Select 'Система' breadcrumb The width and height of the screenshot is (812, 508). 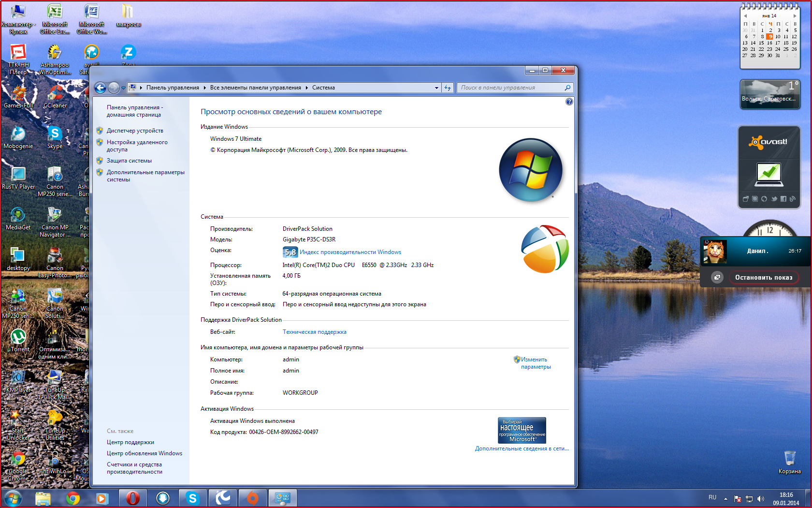(x=323, y=88)
